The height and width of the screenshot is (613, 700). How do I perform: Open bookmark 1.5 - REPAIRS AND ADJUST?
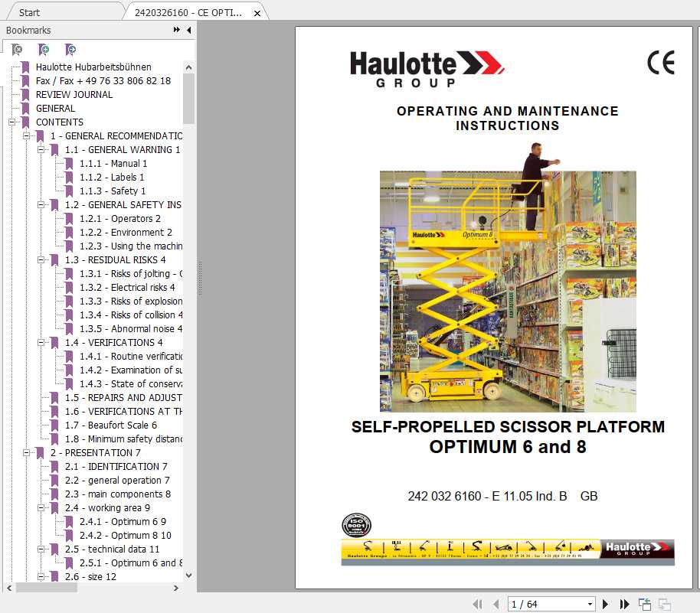tap(123, 397)
